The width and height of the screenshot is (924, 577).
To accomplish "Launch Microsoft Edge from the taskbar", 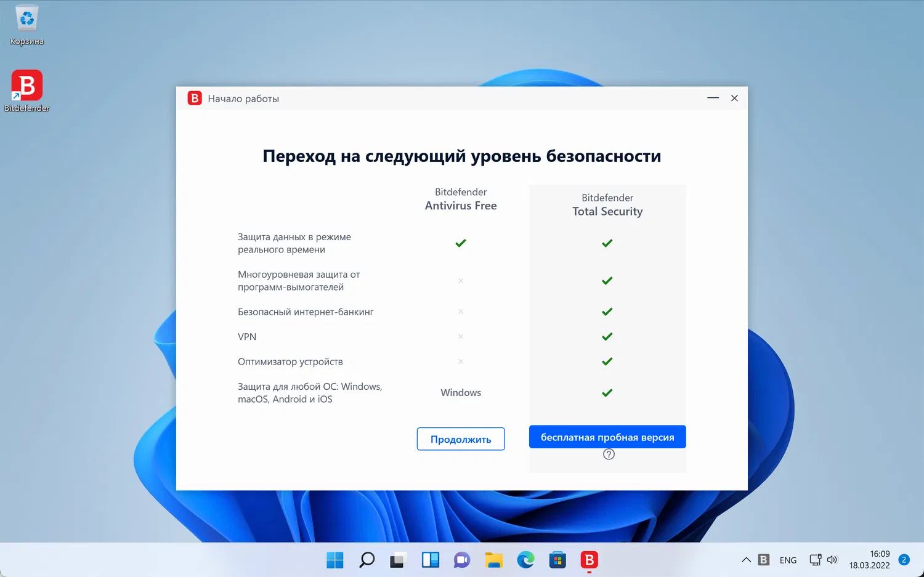I will coord(525,560).
